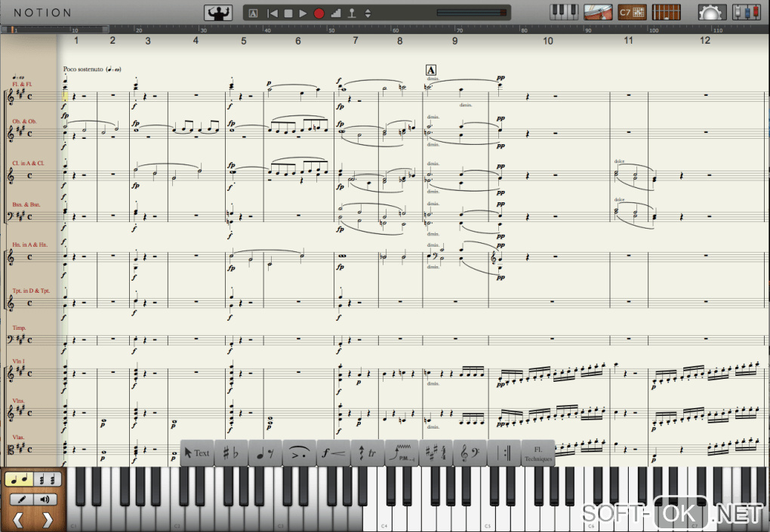Click the orange playback marker on timeline

(x=12, y=29)
